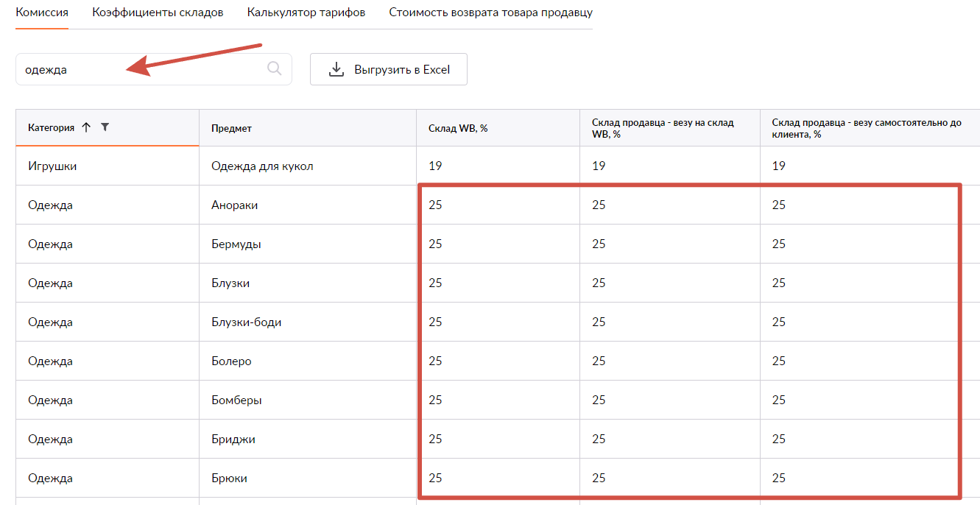This screenshot has height=505, width=980.
Task: Select the Бриджи row item
Action: click(x=233, y=439)
